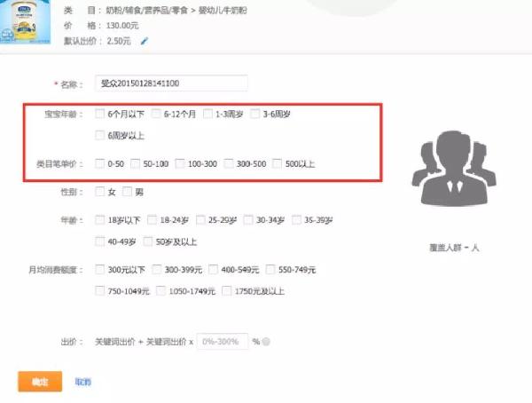Click the help icon next to the percent sign
The width and height of the screenshot is (532, 403).
tap(266, 342)
